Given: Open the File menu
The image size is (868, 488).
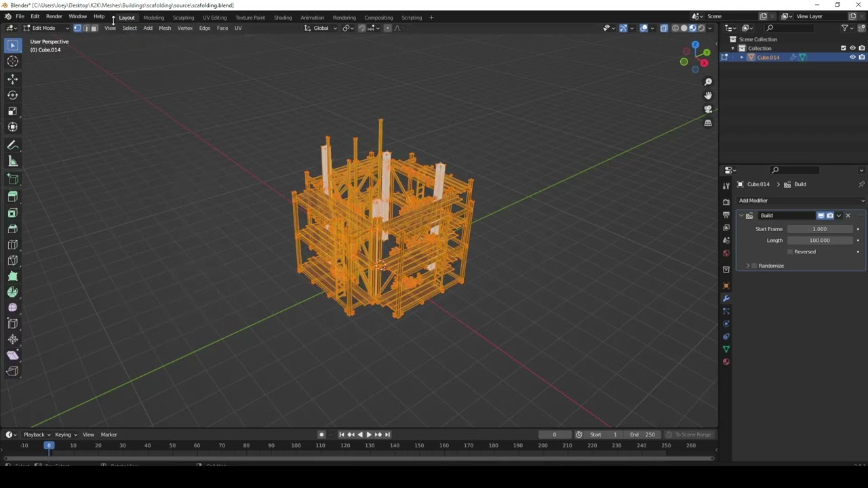Looking at the screenshot, I should pyautogui.click(x=20, y=17).
